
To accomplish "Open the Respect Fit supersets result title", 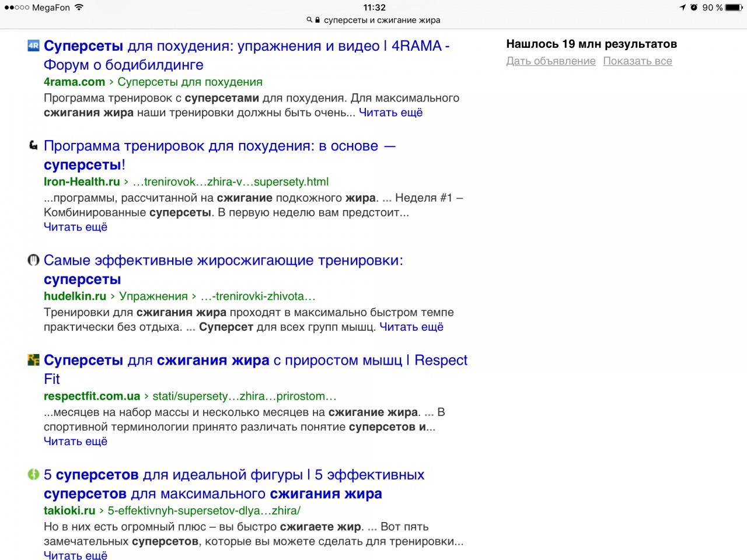I will (255, 360).
